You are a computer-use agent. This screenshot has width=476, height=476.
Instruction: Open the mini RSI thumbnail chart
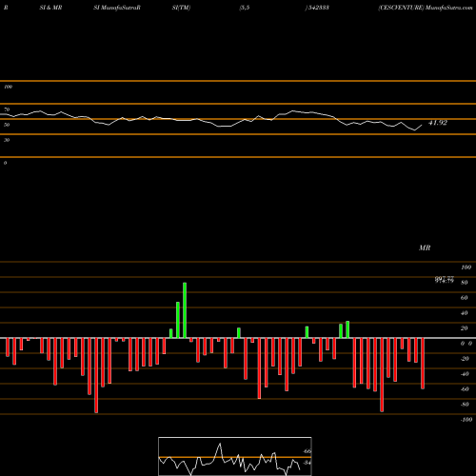pyautogui.click(x=235, y=456)
